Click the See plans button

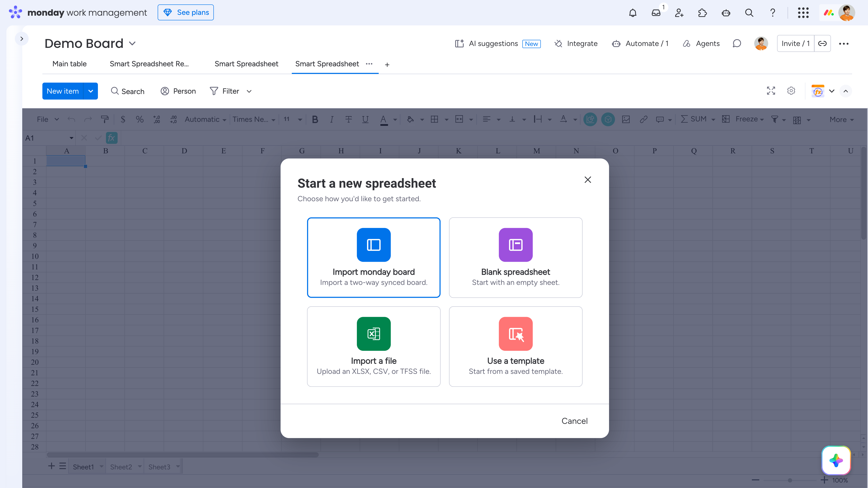click(x=186, y=12)
